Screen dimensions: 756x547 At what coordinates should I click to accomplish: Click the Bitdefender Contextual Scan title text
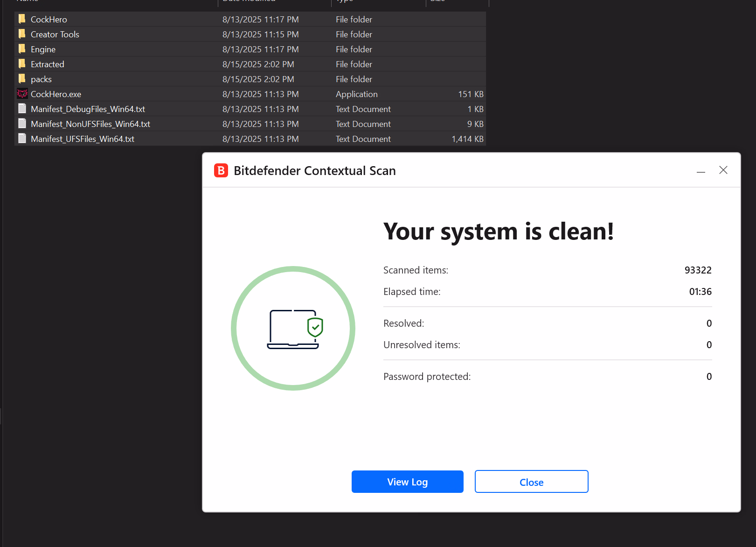click(314, 171)
